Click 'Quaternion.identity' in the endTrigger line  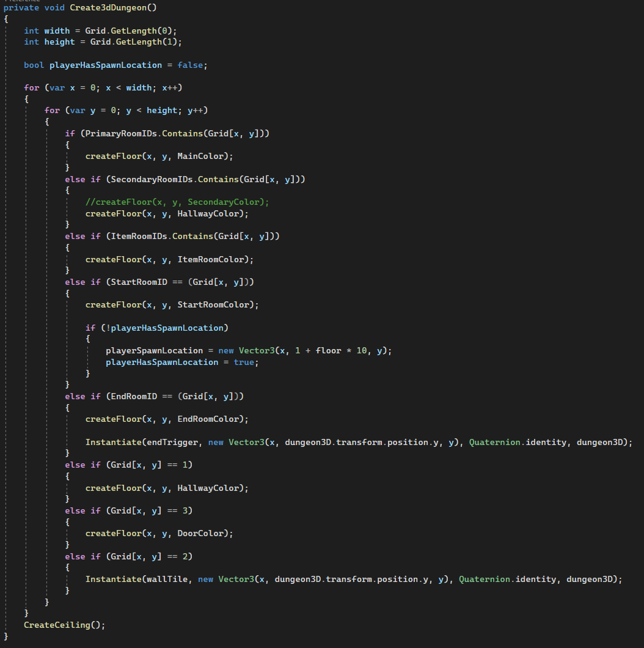pos(518,443)
